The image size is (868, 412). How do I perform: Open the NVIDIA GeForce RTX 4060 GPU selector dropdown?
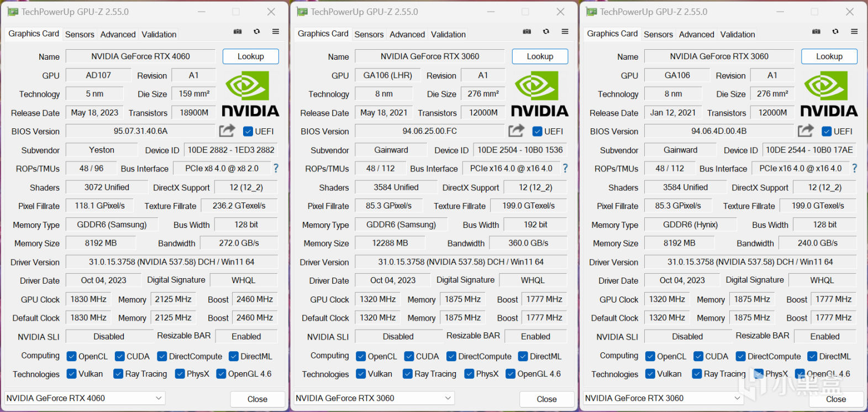pyautogui.click(x=85, y=398)
